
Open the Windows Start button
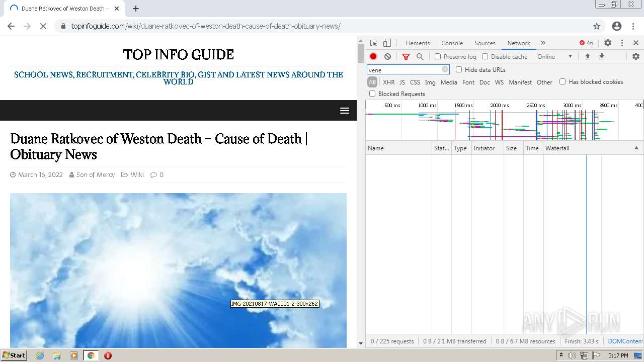(14, 355)
